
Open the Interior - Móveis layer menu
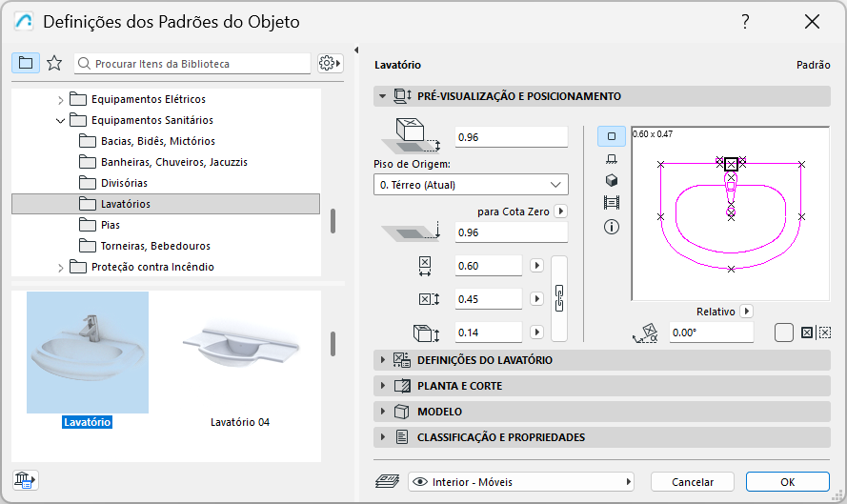click(521, 482)
